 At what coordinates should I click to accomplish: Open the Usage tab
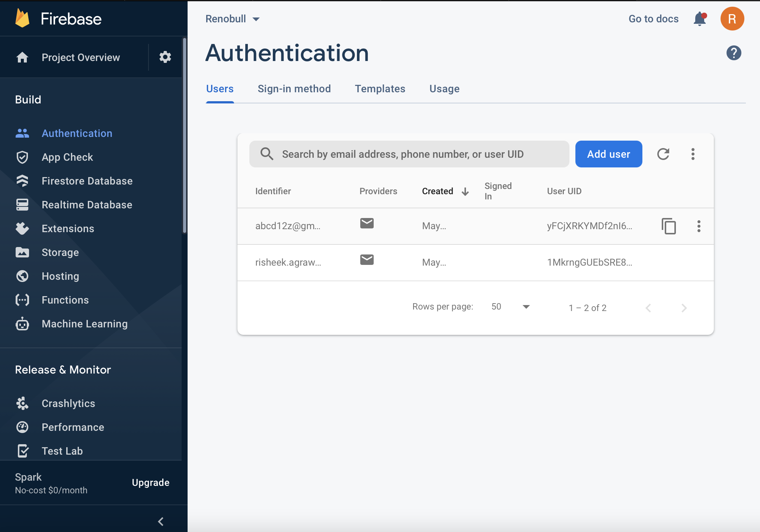click(x=444, y=89)
